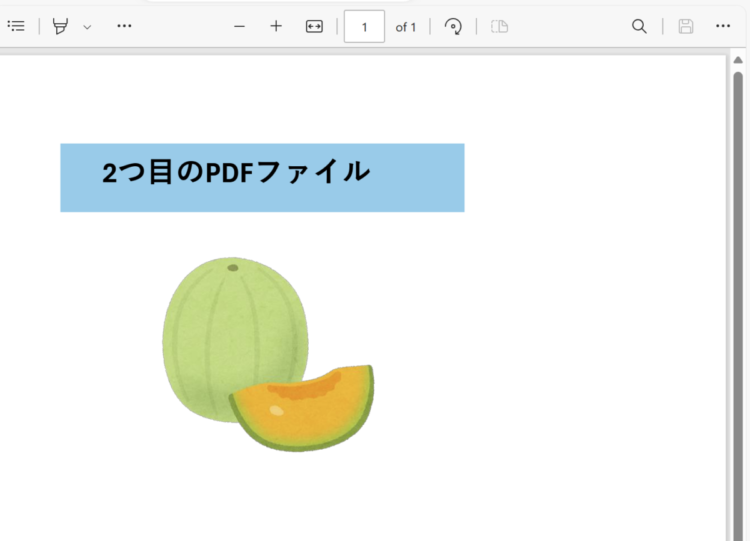Zoom in with the plus button
Screen dimensions: 750x541
[x=276, y=26]
